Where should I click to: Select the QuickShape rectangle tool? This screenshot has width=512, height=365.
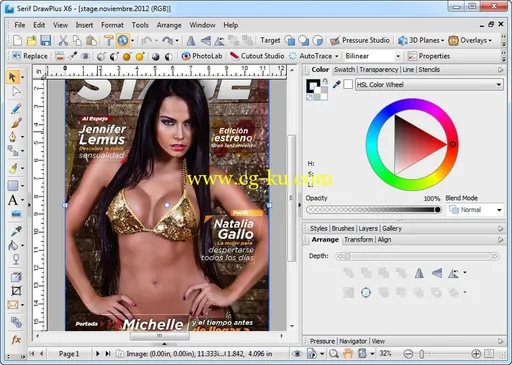click(x=13, y=185)
